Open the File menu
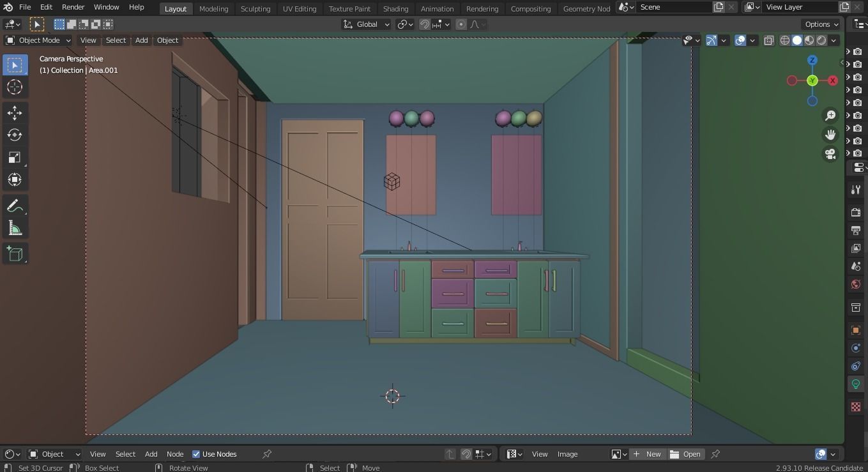868x472 pixels. 25,7
